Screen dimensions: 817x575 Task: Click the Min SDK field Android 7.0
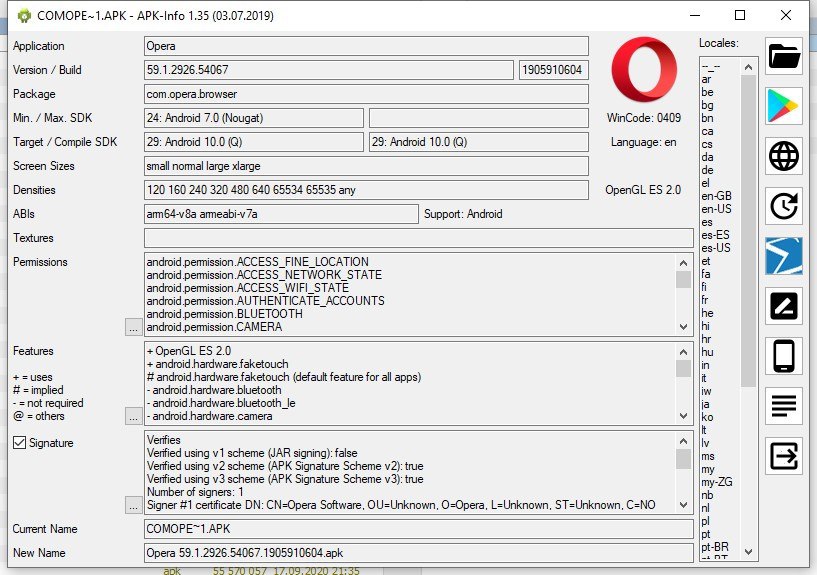click(x=254, y=118)
